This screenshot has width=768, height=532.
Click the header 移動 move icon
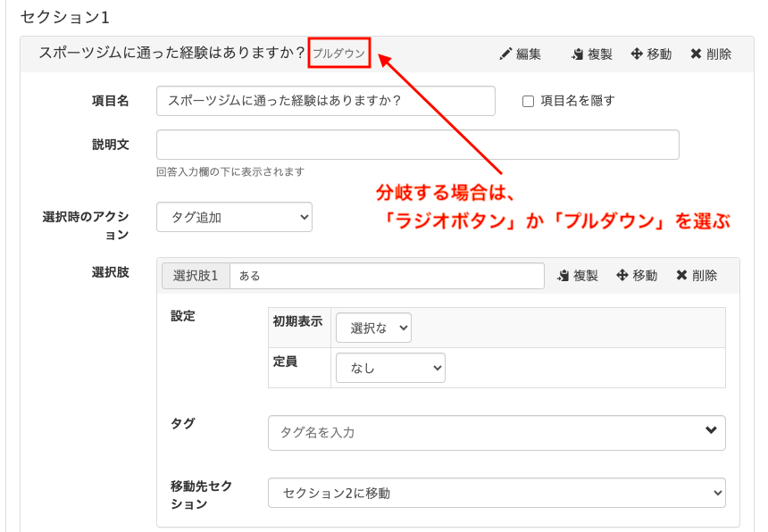coord(637,54)
